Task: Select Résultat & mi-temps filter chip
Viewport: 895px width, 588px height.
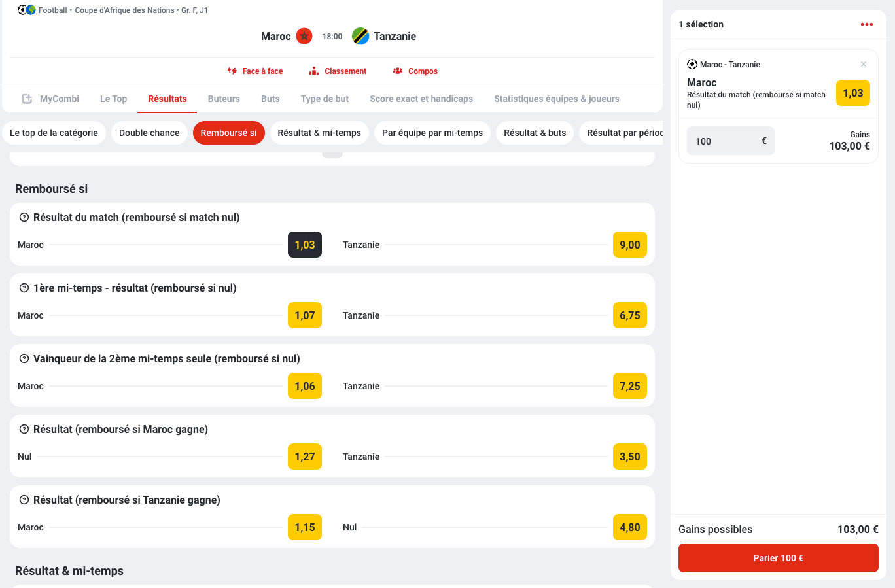Action: click(x=319, y=133)
